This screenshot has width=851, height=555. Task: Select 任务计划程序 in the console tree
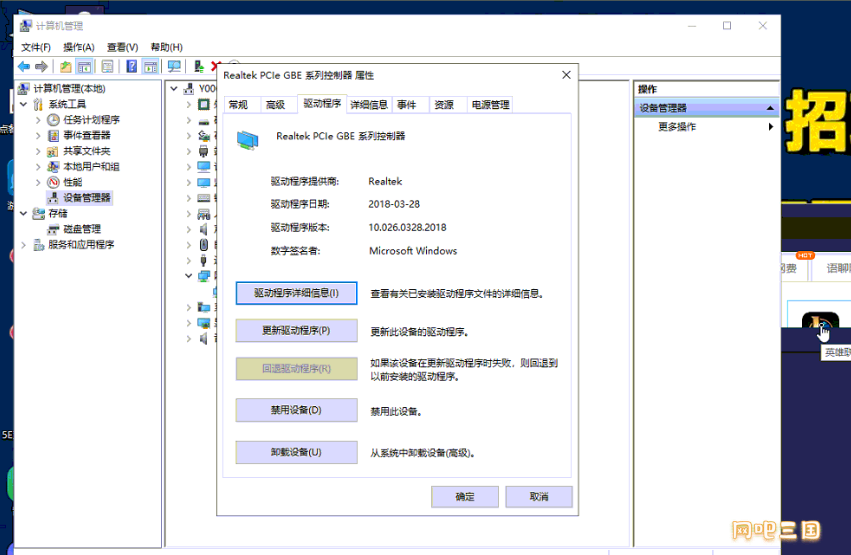coord(91,120)
